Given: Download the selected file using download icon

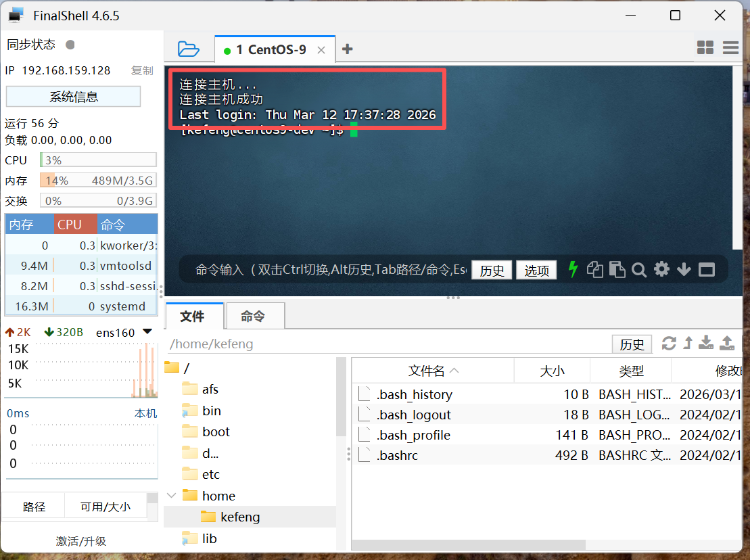Looking at the screenshot, I should click(706, 343).
